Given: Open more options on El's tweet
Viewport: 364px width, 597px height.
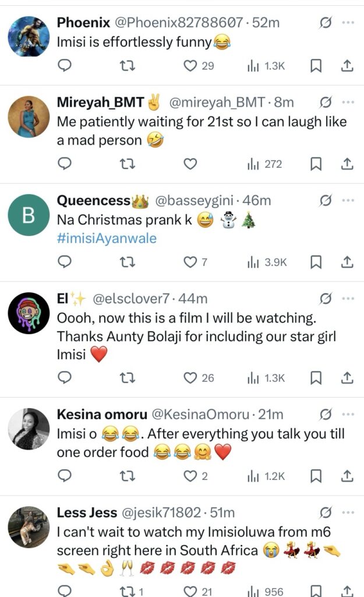Looking at the screenshot, I should [348, 298].
